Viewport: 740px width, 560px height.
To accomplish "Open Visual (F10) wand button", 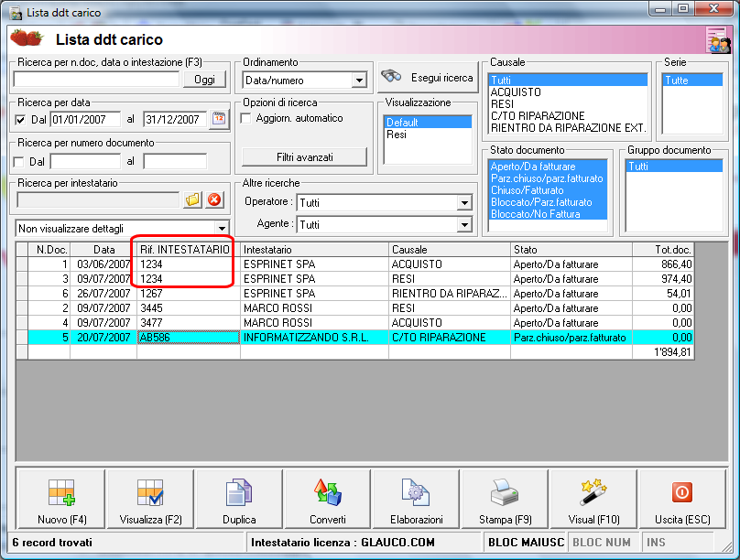I will point(593,500).
